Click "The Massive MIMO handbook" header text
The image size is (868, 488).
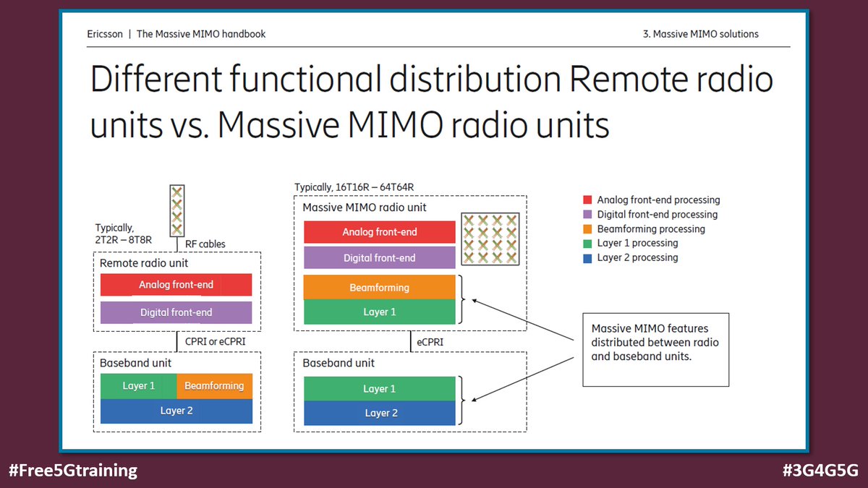[203, 34]
